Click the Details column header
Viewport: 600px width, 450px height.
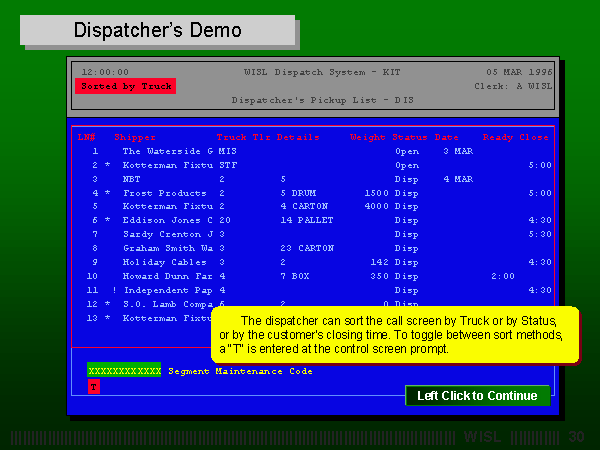(x=298, y=137)
